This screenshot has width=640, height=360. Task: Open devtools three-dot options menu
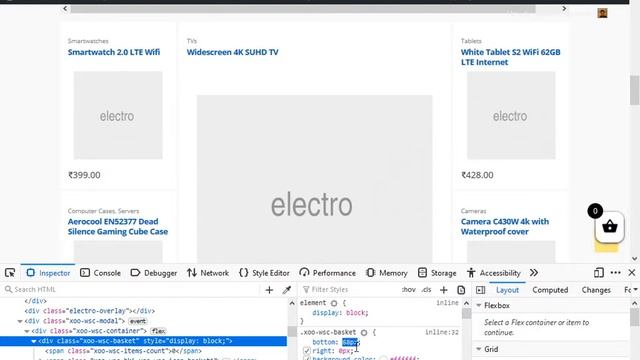pos(616,273)
